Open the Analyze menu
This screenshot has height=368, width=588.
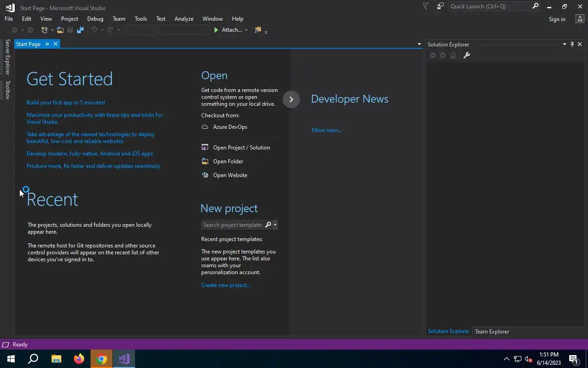(184, 19)
